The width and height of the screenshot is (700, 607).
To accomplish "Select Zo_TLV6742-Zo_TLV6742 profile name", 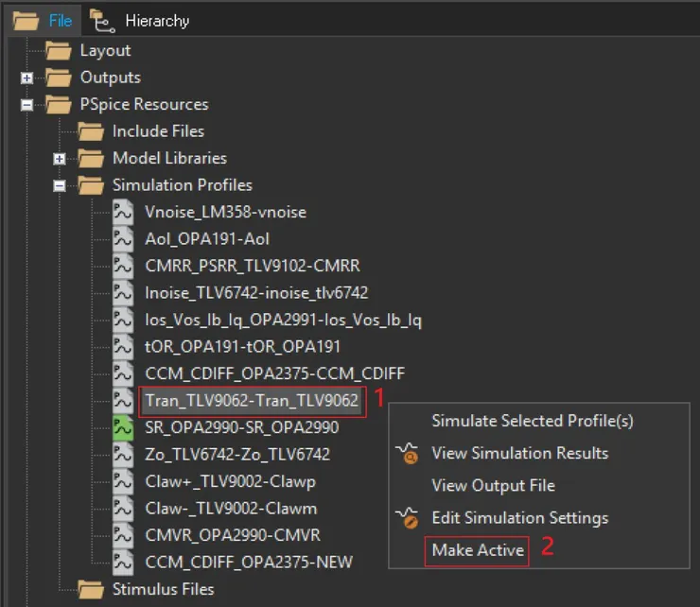I will [237, 455].
